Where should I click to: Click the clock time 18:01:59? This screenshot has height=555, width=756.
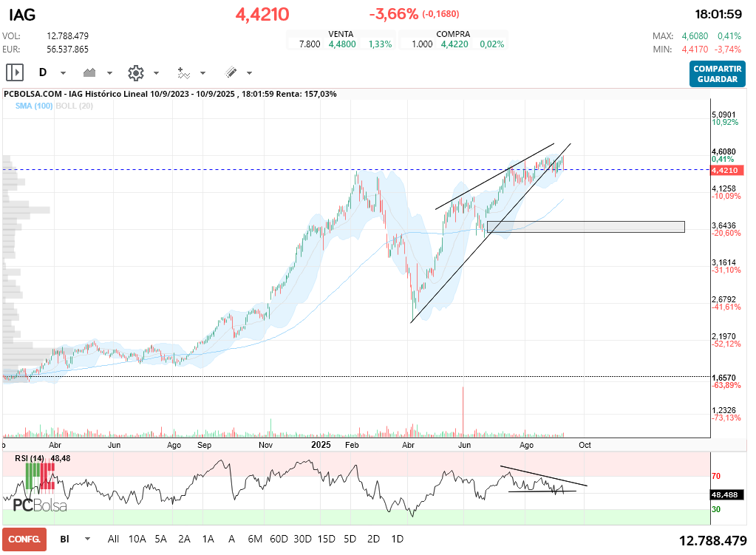click(x=718, y=15)
